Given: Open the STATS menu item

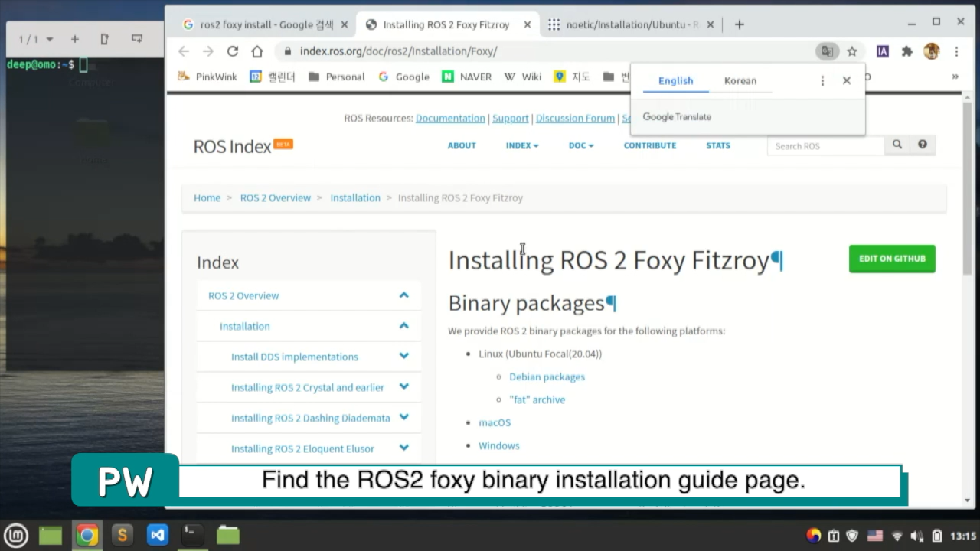Looking at the screenshot, I should [x=718, y=145].
